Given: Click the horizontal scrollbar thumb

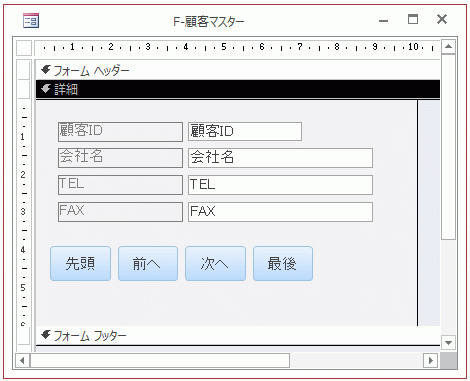Looking at the screenshot, I should pyautogui.click(x=160, y=360).
